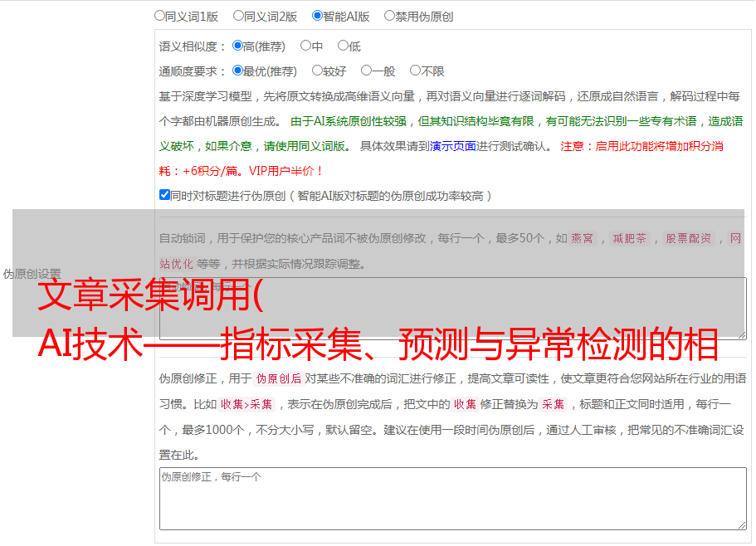Choose the 智能AI版 radio option
The width and height of the screenshot is (756, 546).
tap(317, 16)
